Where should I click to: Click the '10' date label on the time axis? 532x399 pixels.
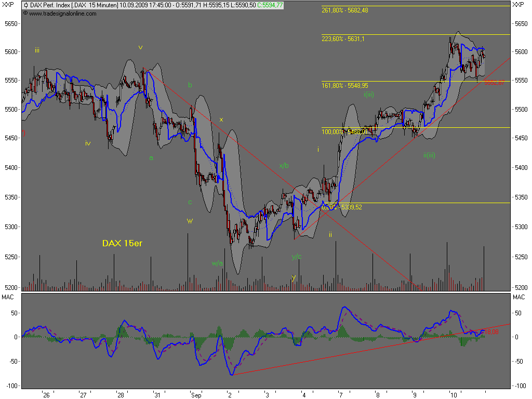pyautogui.click(x=454, y=395)
